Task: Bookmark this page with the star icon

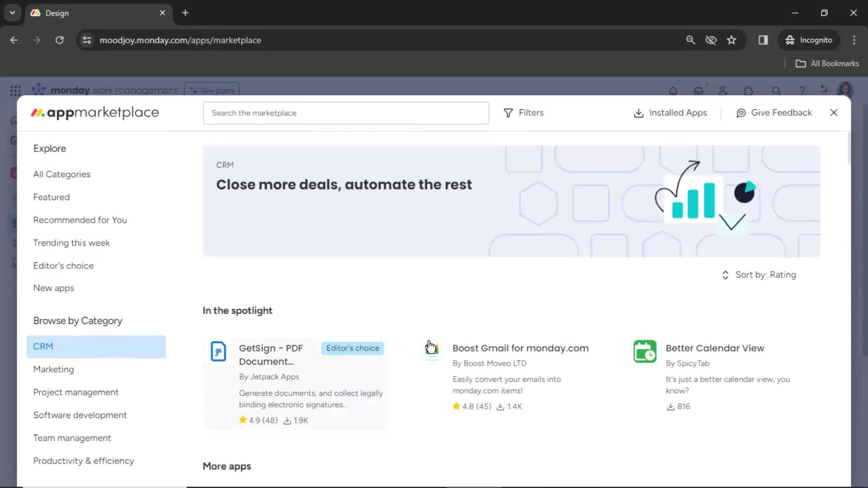Action: click(731, 40)
